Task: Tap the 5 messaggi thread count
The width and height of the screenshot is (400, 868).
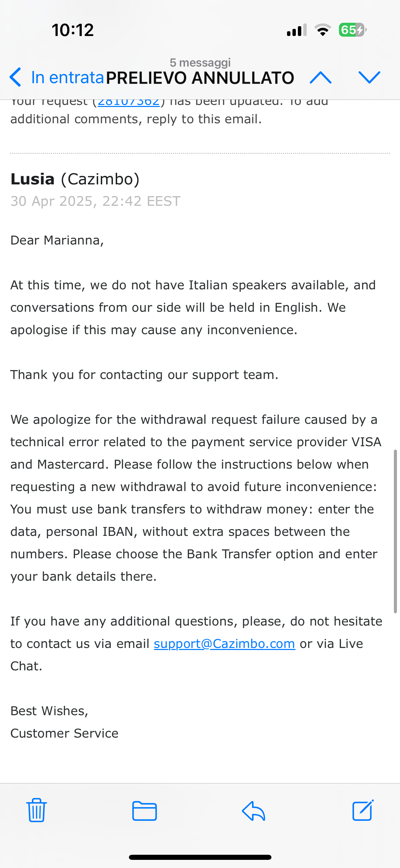Action: 200,62
